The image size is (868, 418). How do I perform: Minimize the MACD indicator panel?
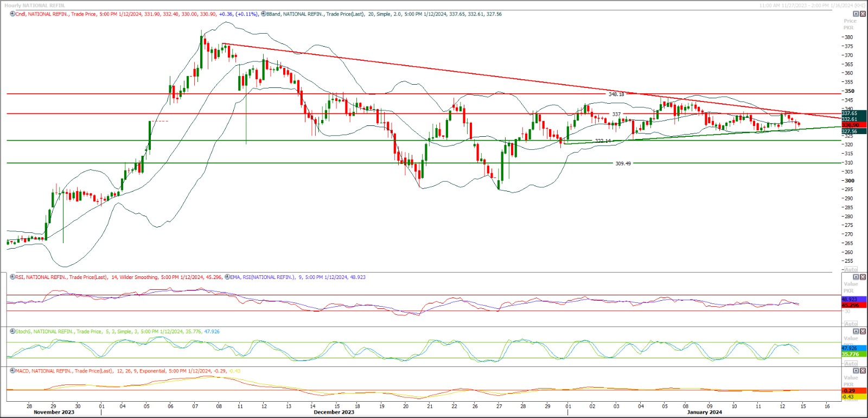pyautogui.click(x=856, y=371)
